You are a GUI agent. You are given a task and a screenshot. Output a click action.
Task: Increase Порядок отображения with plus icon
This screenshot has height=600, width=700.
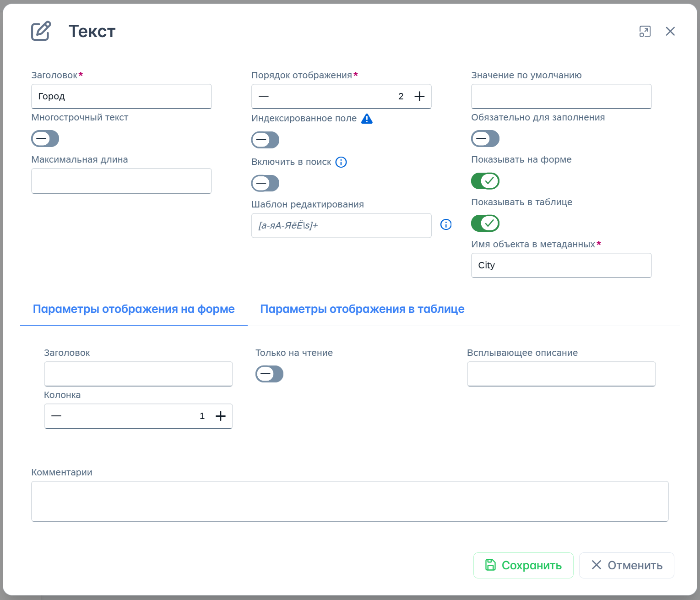point(419,96)
